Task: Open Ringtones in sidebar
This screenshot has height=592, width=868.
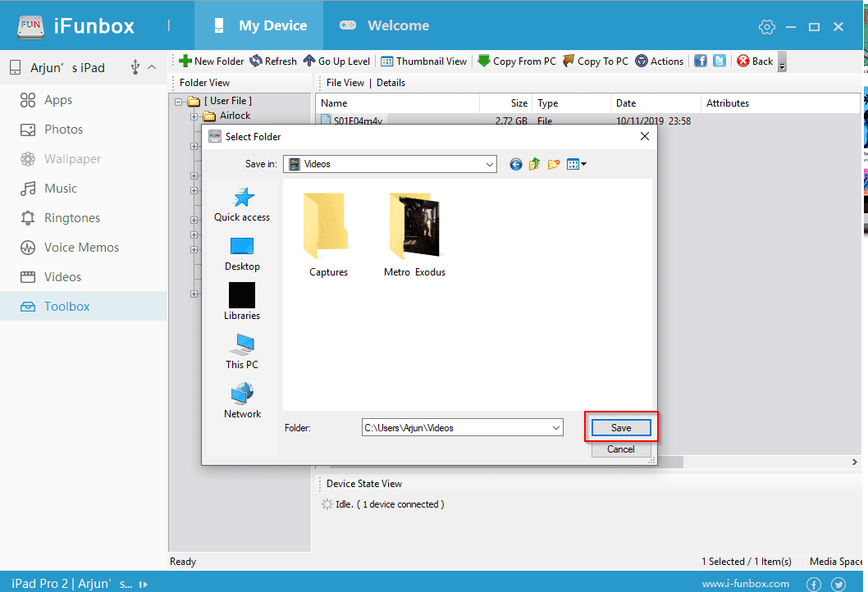Action: click(83, 218)
